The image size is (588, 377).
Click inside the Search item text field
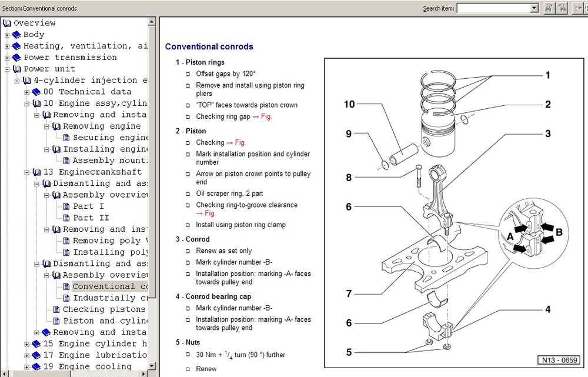pos(493,8)
